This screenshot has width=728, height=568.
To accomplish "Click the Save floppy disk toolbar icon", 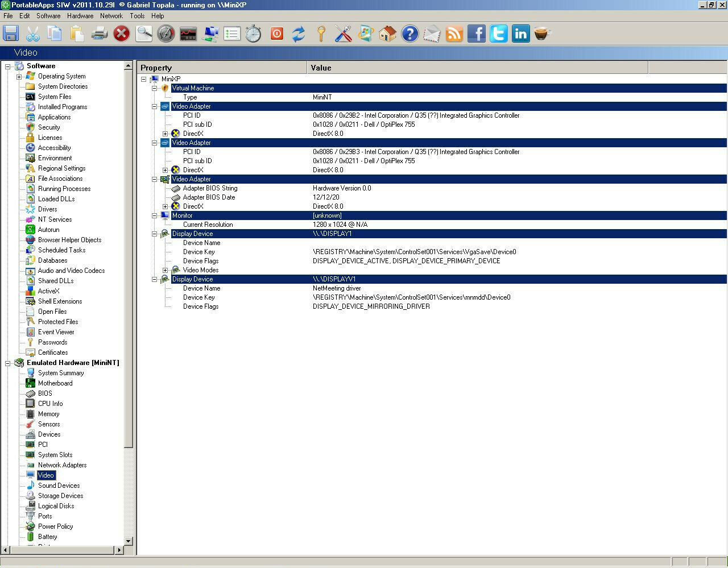I will click(11, 34).
